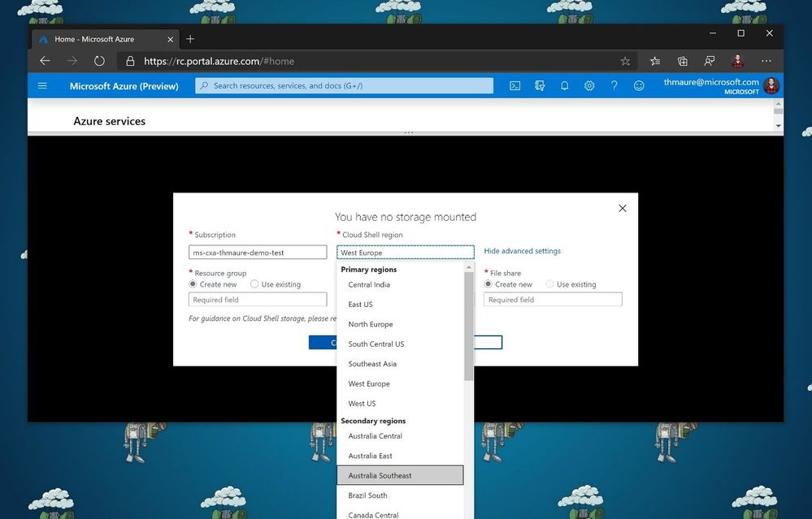Select Resource group Create new radio

point(193,284)
